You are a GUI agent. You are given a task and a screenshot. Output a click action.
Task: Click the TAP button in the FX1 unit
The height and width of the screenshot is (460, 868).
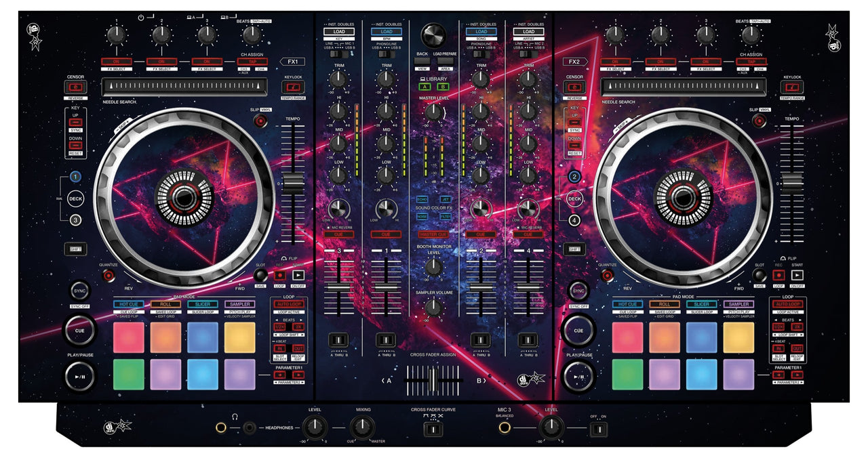click(252, 62)
